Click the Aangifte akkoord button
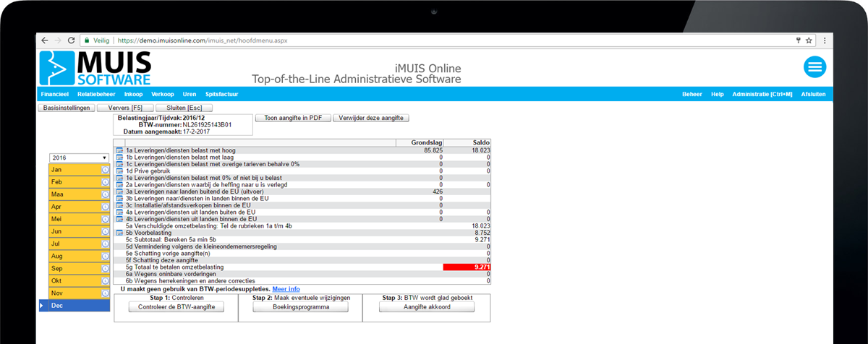The height and width of the screenshot is (344, 868). 427,307
